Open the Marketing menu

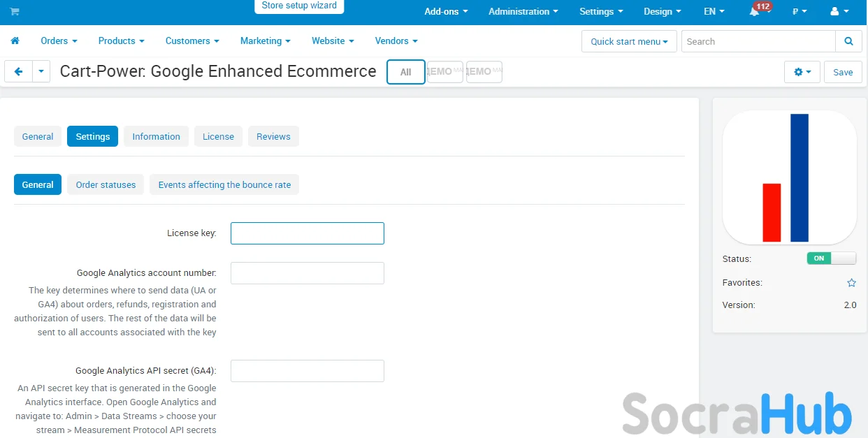point(266,41)
